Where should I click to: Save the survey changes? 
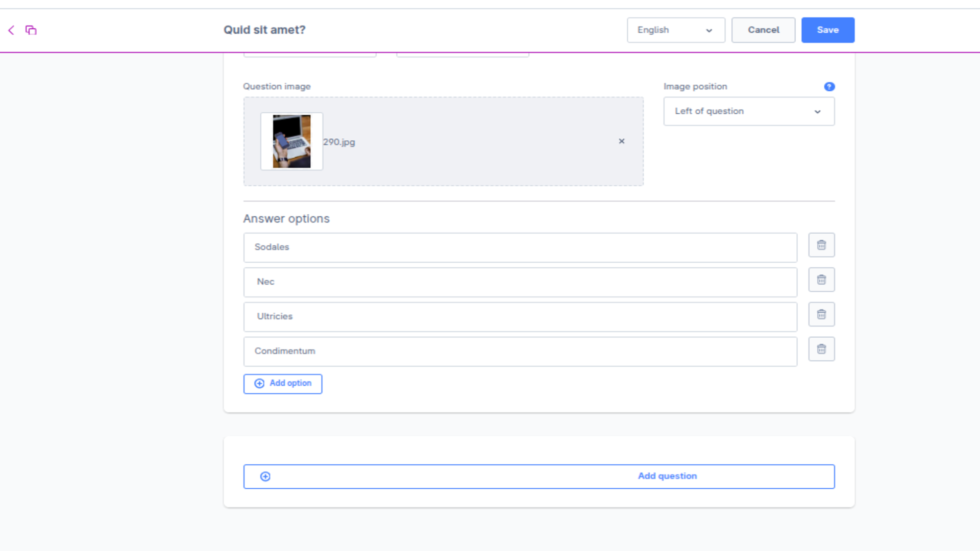coord(827,30)
